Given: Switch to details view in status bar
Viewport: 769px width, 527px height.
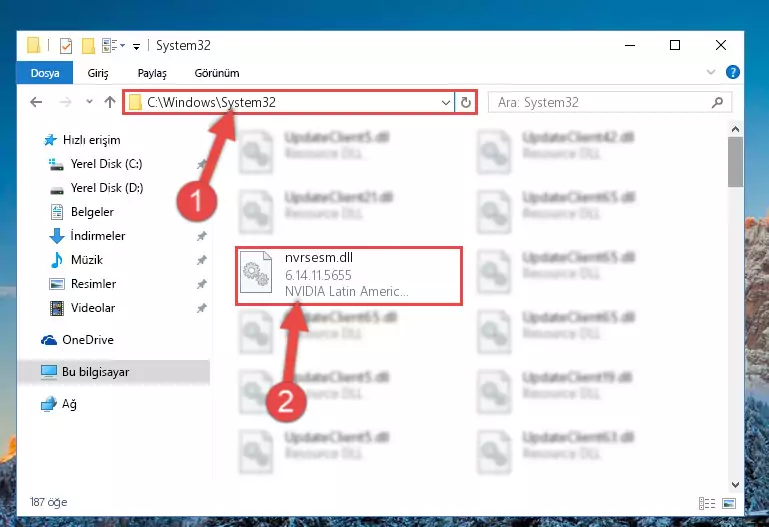Looking at the screenshot, I should (x=707, y=503).
